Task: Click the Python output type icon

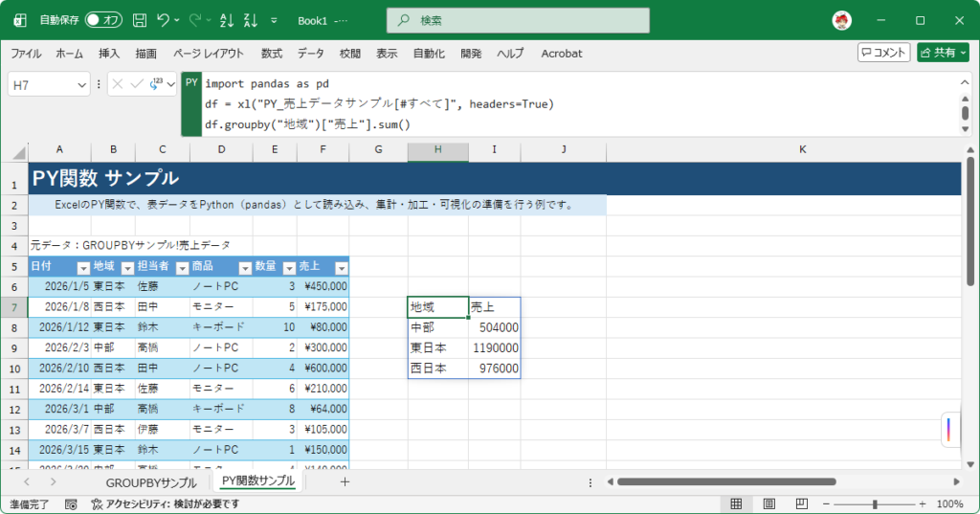Action: click(156, 84)
